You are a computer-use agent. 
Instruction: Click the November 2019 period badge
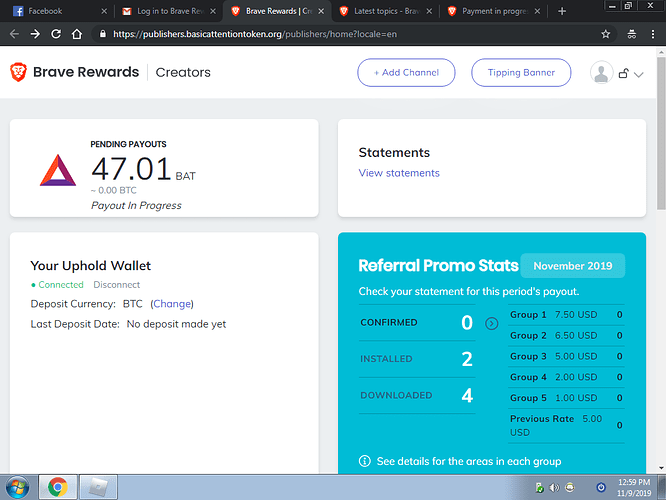pos(573,266)
